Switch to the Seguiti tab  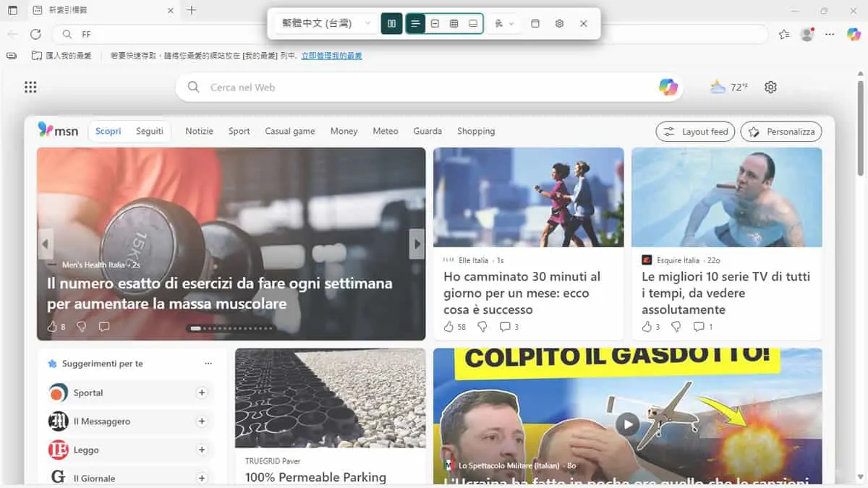(150, 131)
